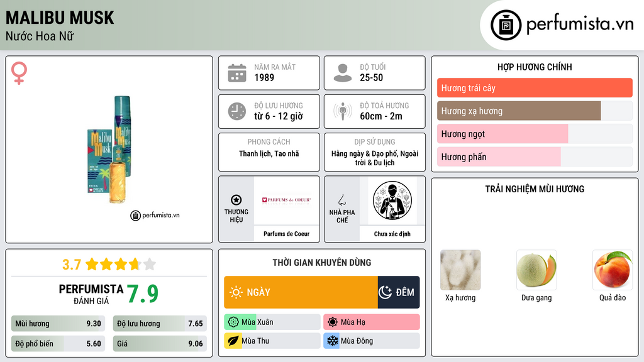The width and height of the screenshot is (644, 362).
Task: Click the 3.7 user rating number
Action: [72, 265]
